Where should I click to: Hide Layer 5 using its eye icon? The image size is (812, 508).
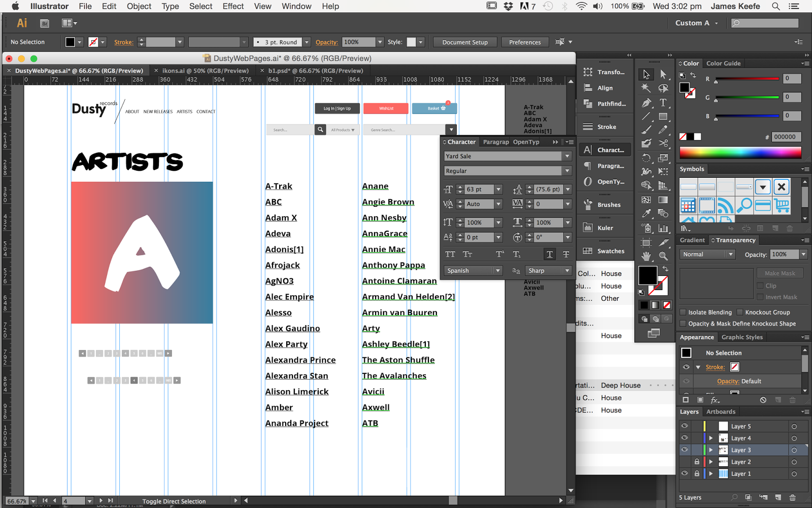[x=685, y=426]
